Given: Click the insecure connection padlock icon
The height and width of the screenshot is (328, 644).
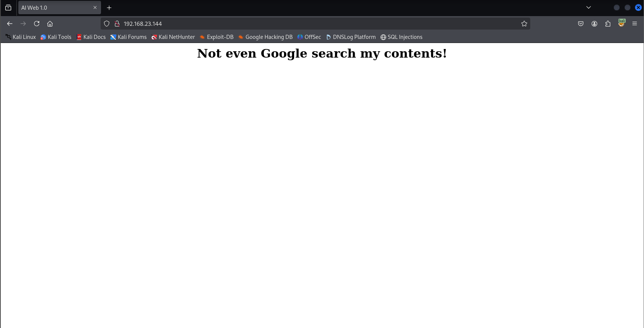Looking at the screenshot, I should (117, 24).
